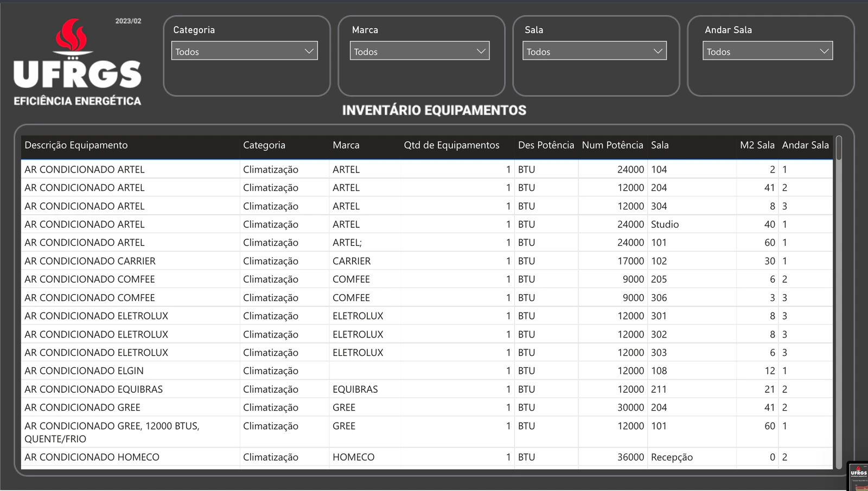Sort by Categoria column header
Viewport: 868px width, 491px height.
(x=264, y=145)
